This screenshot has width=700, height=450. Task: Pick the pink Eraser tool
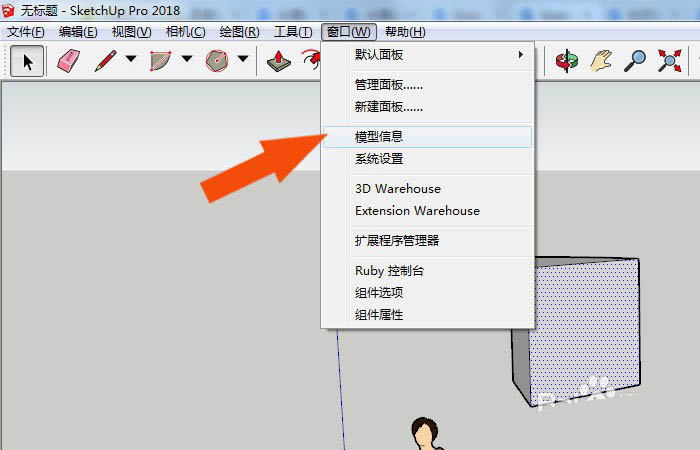coord(68,61)
